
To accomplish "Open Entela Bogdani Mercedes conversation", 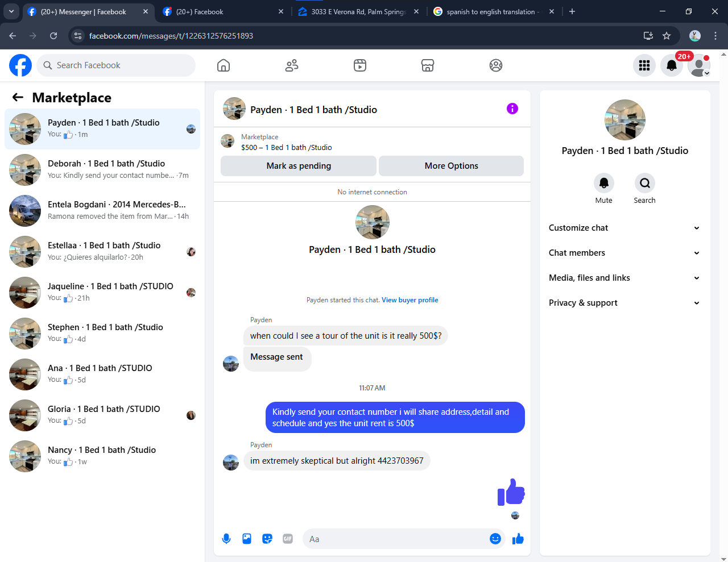I will pos(102,211).
